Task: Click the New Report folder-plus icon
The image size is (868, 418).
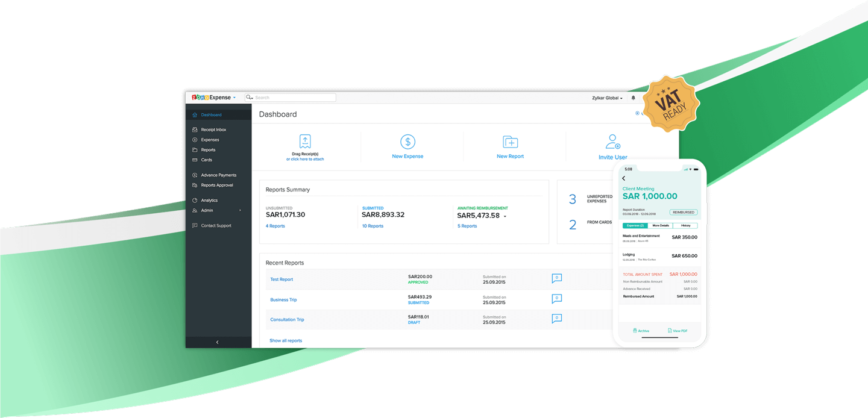Action: point(511,142)
